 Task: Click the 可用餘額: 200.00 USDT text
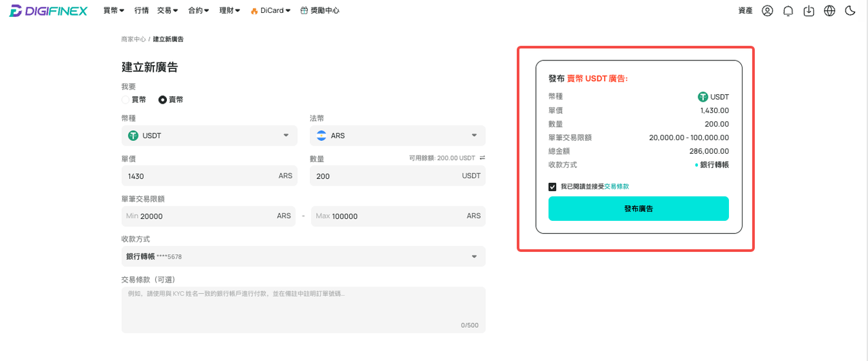tap(442, 158)
